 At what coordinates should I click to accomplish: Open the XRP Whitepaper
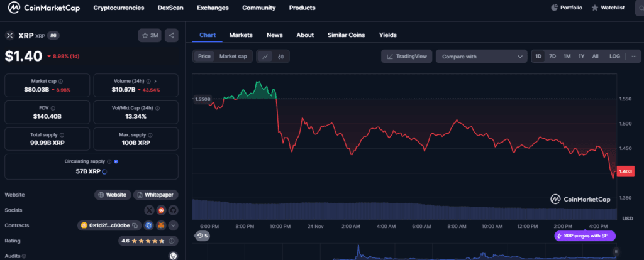coord(156,195)
